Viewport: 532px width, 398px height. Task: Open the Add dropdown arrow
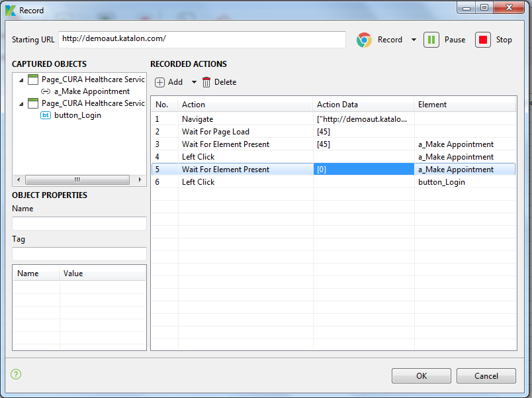(x=194, y=82)
